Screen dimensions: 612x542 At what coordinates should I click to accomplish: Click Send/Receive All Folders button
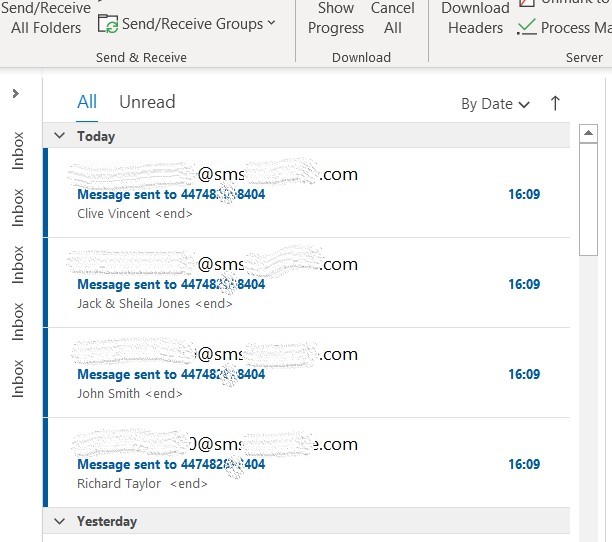tap(46, 18)
